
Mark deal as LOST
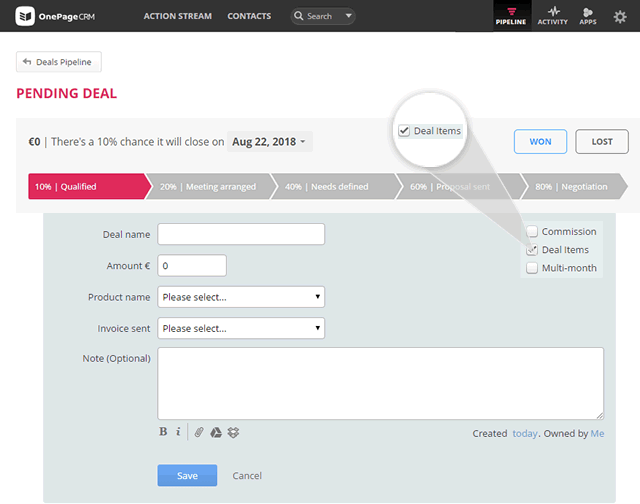click(x=602, y=142)
